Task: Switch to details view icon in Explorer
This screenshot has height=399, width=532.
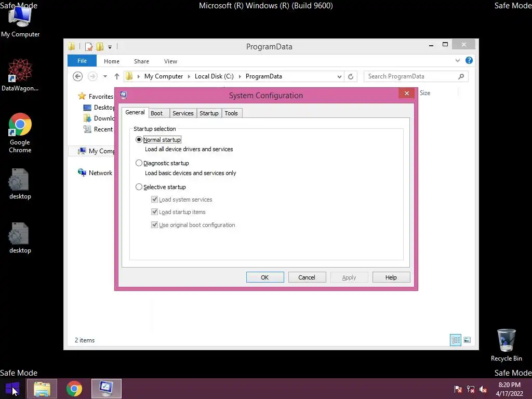Action: (455, 340)
